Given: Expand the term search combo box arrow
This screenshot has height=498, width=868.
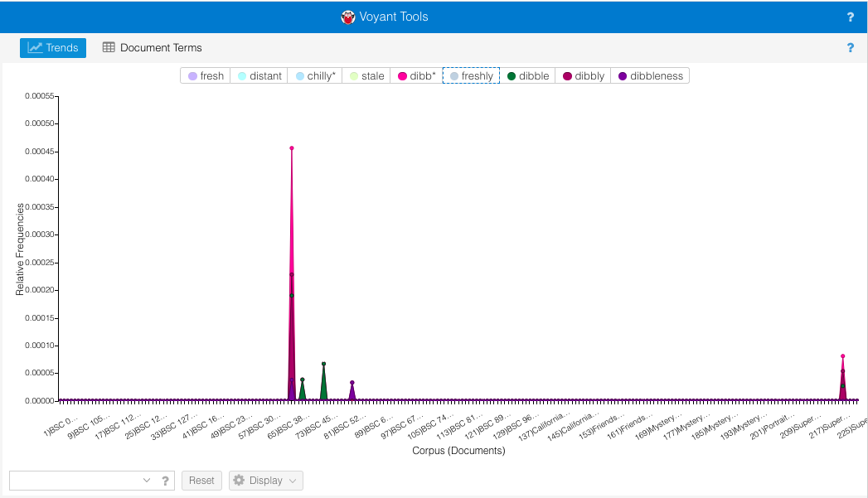Looking at the screenshot, I should pyautogui.click(x=147, y=481).
